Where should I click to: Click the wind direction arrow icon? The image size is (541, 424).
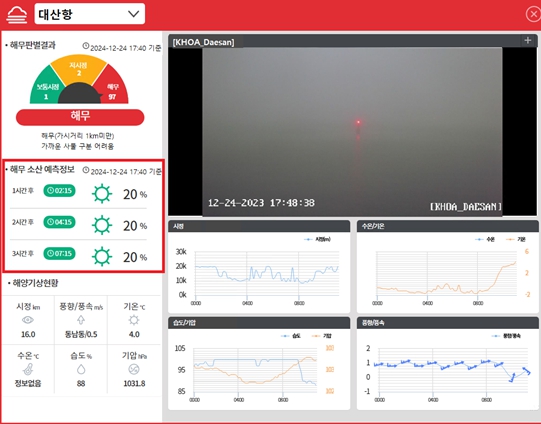(81, 320)
